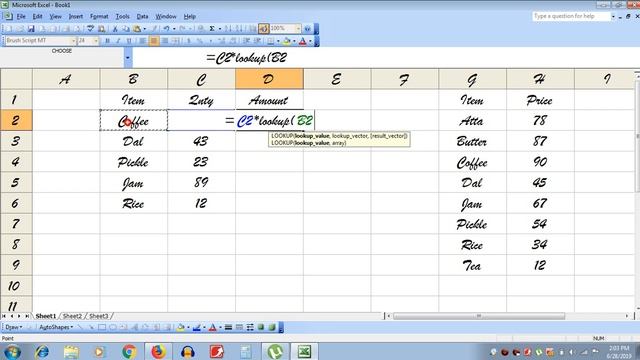Click the Drawing toolbar Font Color A
The height and width of the screenshot is (360, 640).
[212, 327]
